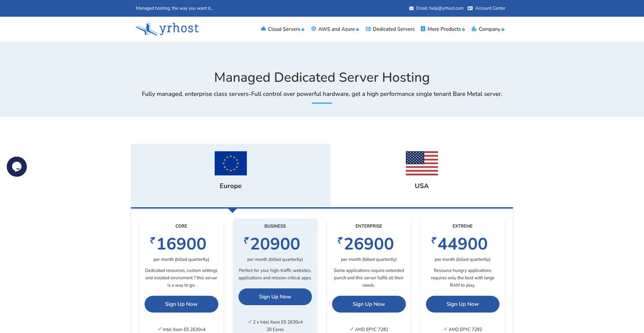
Task: Click the server icon beside Dedicated Servers
Action: click(368, 29)
